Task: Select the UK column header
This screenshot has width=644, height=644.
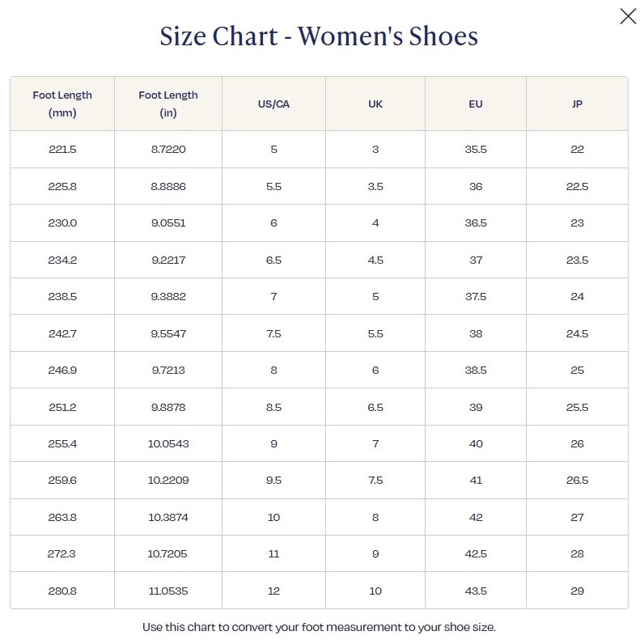Action: coord(375,104)
